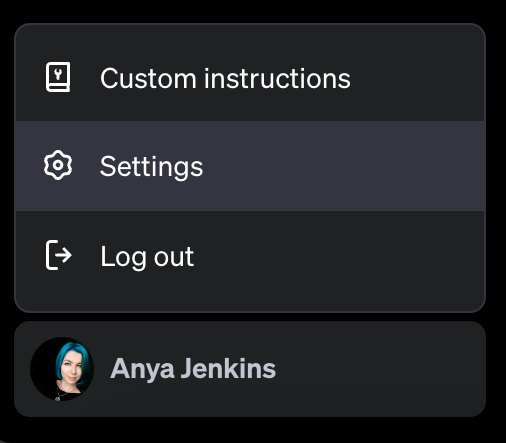Screen dimensions: 506x443
Task: Collapse the menu via the profile bar
Action: pos(250,369)
